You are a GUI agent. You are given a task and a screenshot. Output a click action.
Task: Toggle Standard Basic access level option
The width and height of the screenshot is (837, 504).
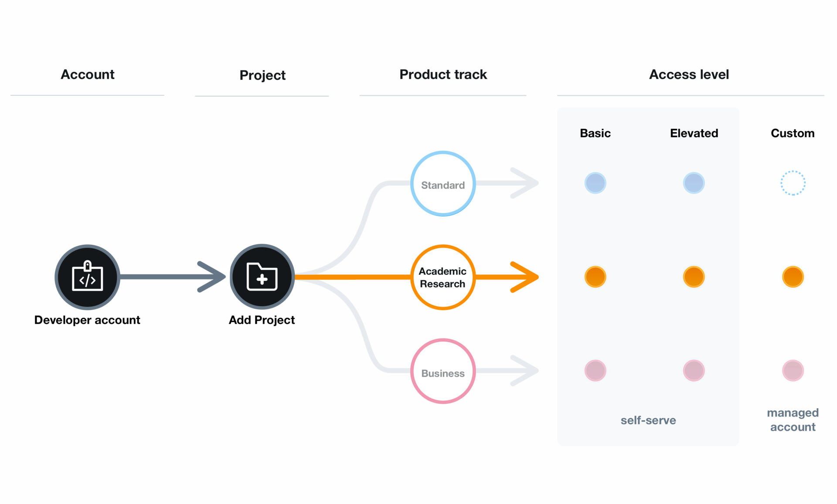[x=595, y=182]
